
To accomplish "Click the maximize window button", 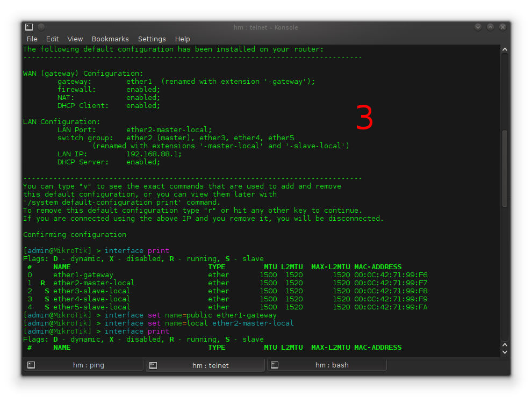I will [x=490, y=26].
